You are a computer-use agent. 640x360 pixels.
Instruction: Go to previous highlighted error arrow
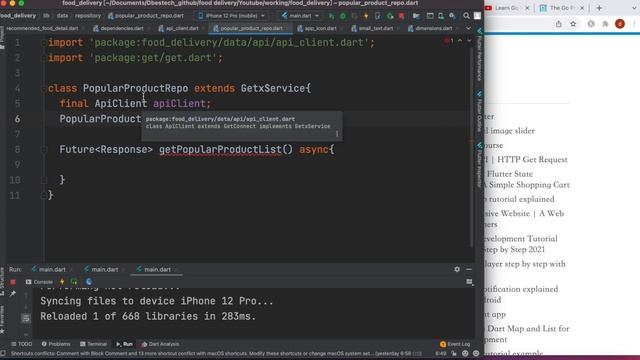[x=460, y=41]
